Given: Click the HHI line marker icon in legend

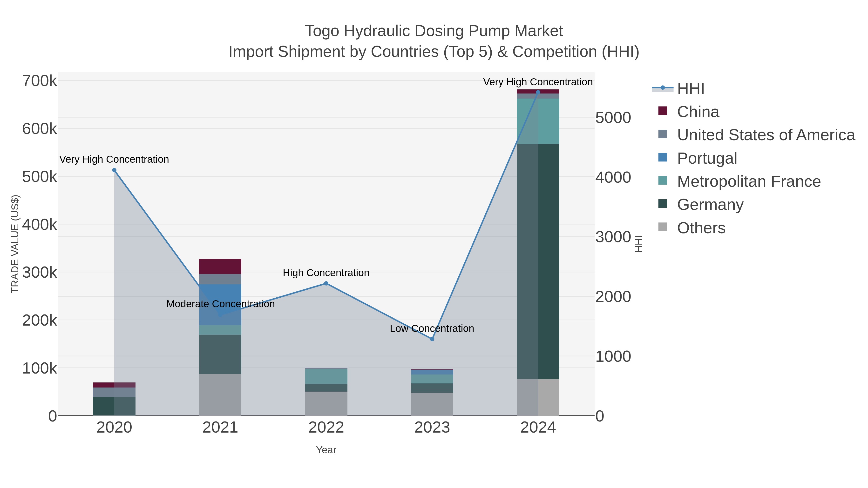Looking at the screenshot, I should pyautogui.click(x=663, y=88).
